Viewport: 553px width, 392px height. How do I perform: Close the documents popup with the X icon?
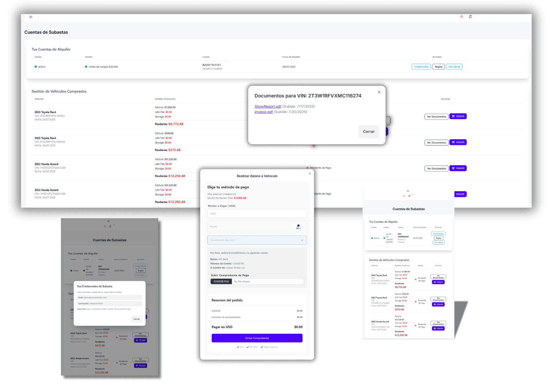379,92
